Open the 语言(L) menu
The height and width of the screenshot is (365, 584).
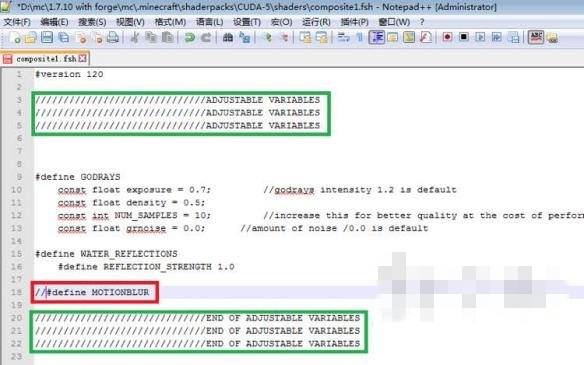click(x=210, y=22)
